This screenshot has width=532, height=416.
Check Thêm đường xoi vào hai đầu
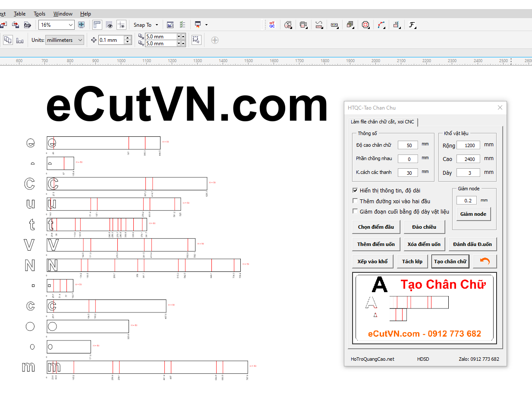pyautogui.click(x=355, y=201)
